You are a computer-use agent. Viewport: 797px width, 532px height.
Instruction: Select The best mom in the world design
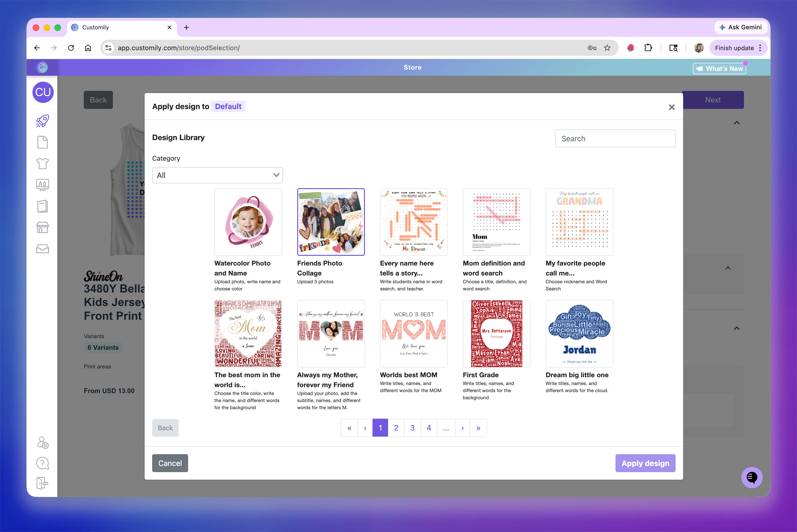pyautogui.click(x=248, y=333)
